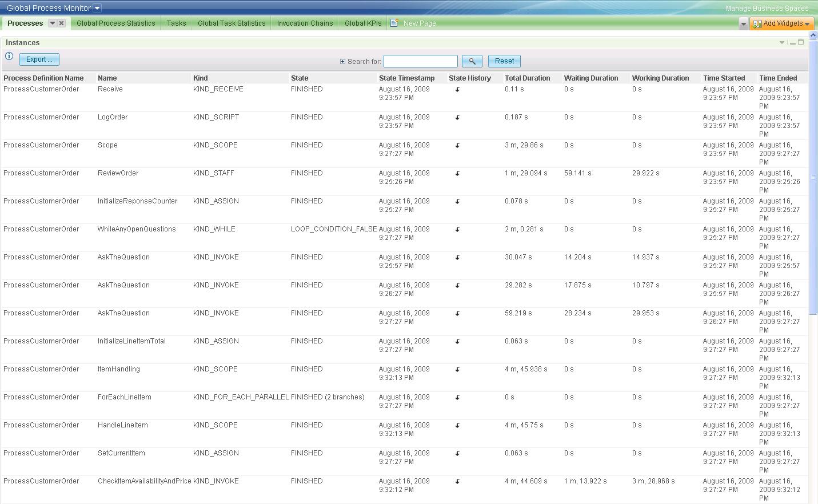818x504 pixels.
Task: Click the Add Widgets button label
Action: coord(783,23)
